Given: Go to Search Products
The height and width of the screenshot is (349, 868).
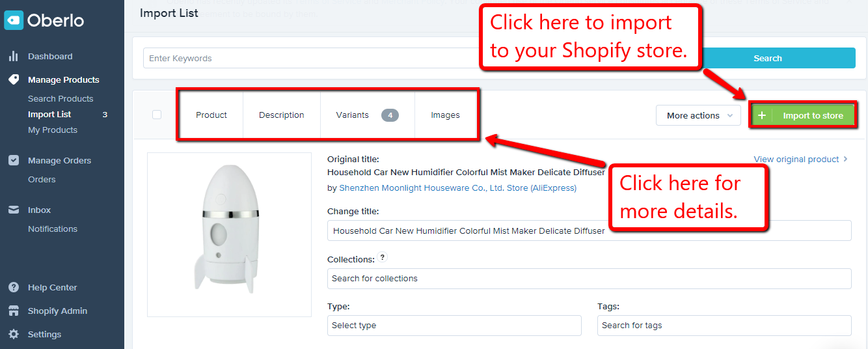Looking at the screenshot, I should click(x=61, y=98).
